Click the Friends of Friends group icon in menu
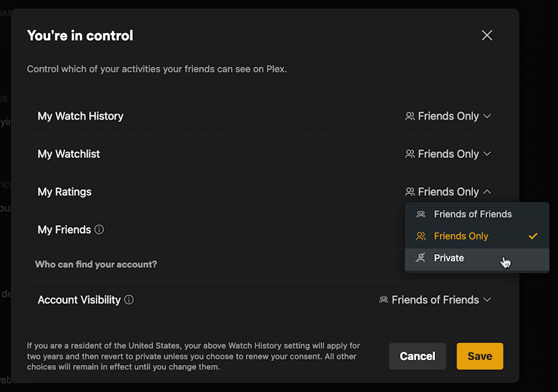 421,214
